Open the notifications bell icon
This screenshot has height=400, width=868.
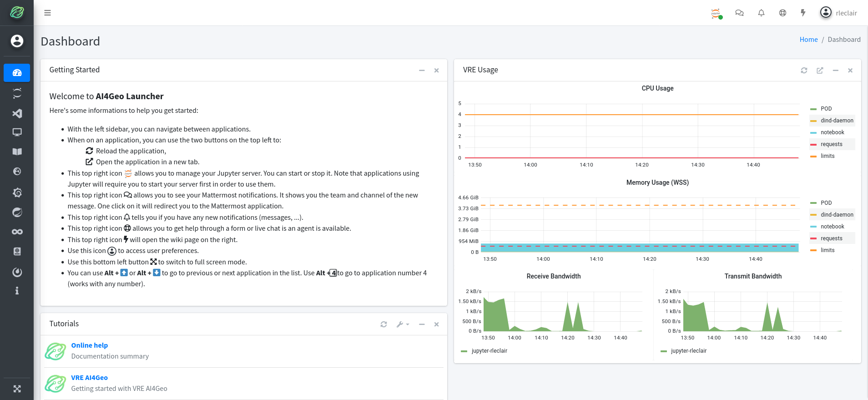click(761, 13)
